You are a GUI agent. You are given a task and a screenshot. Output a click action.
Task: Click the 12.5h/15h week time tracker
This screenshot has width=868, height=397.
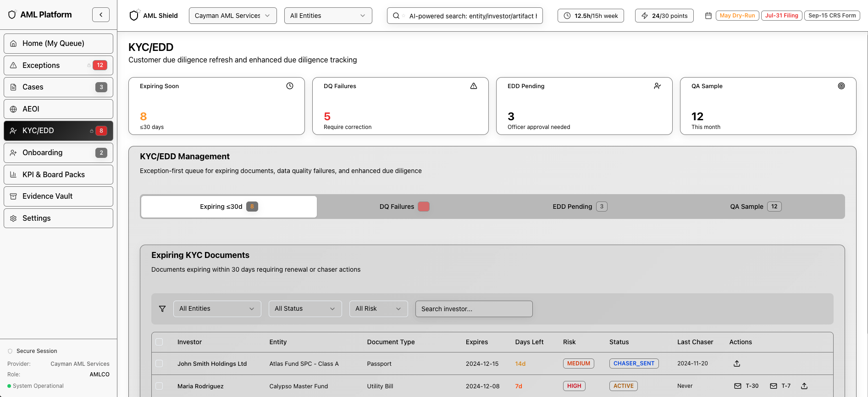pos(591,16)
